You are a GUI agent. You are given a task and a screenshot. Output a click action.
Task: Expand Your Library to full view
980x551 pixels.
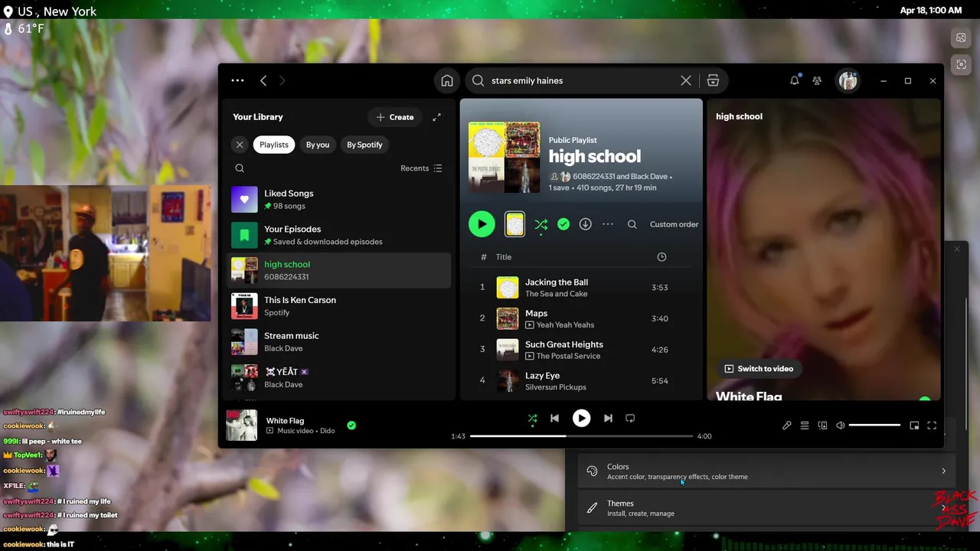click(436, 117)
